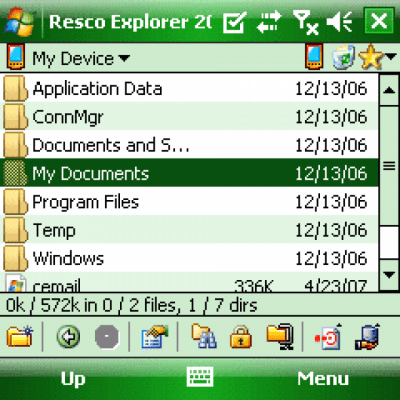
Task: Open the on-screen keyboard icon
Action: pyautogui.click(x=200, y=377)
